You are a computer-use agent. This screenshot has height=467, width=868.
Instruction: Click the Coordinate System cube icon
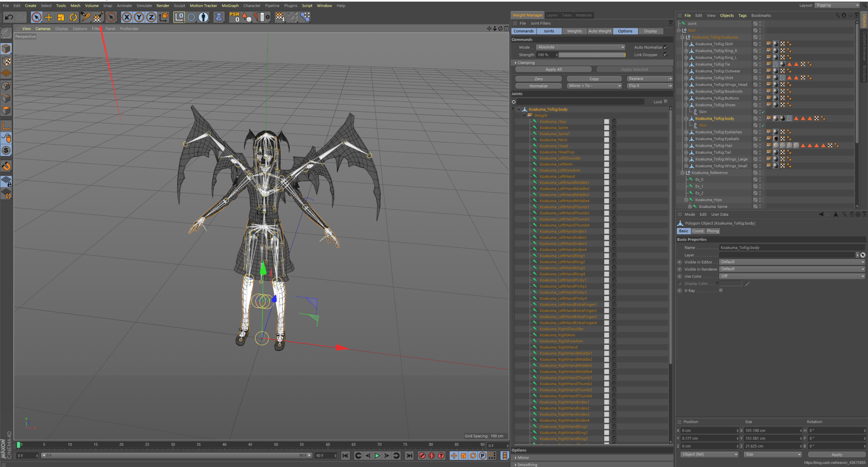[164, 17]
